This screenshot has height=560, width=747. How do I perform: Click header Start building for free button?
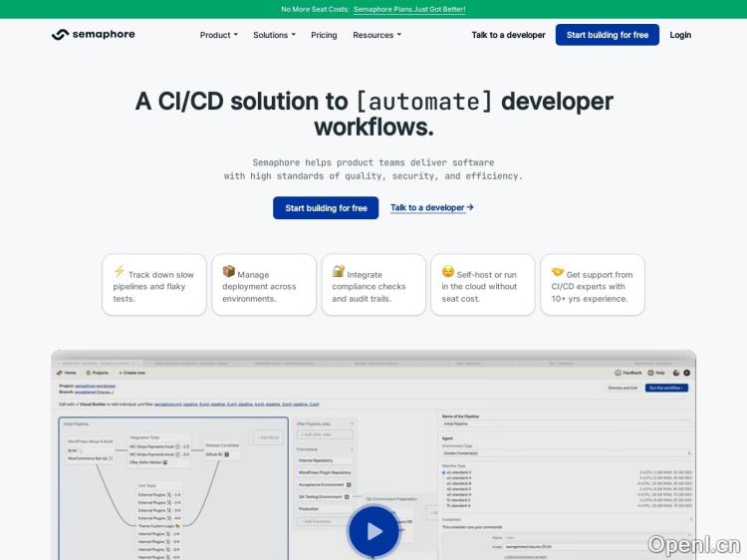(x=607, y=35)
